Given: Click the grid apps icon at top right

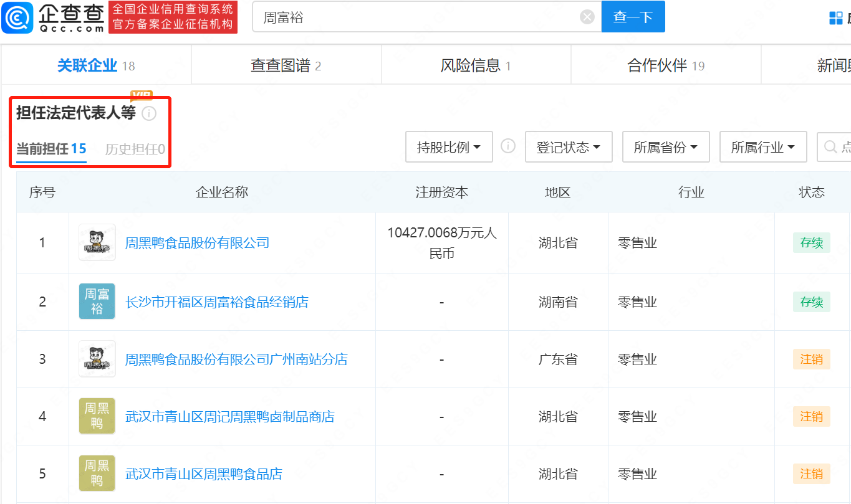Looking at the screenshot, I should click(x=836, y=17).
